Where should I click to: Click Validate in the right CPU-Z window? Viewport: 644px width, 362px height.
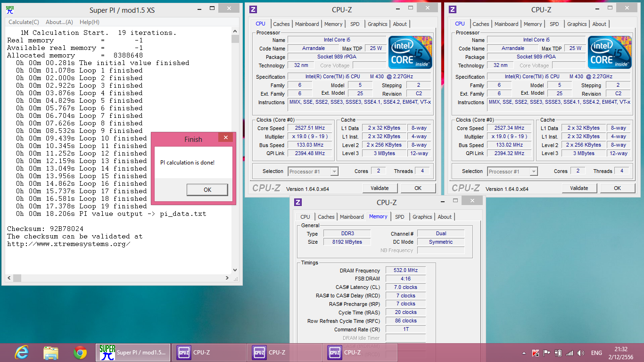click(579, 188)
